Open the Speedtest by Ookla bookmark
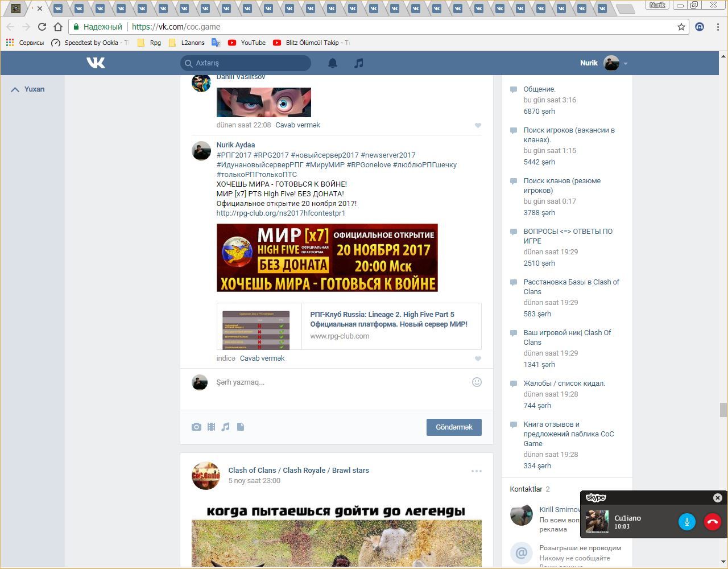 (x=90, y=43)
